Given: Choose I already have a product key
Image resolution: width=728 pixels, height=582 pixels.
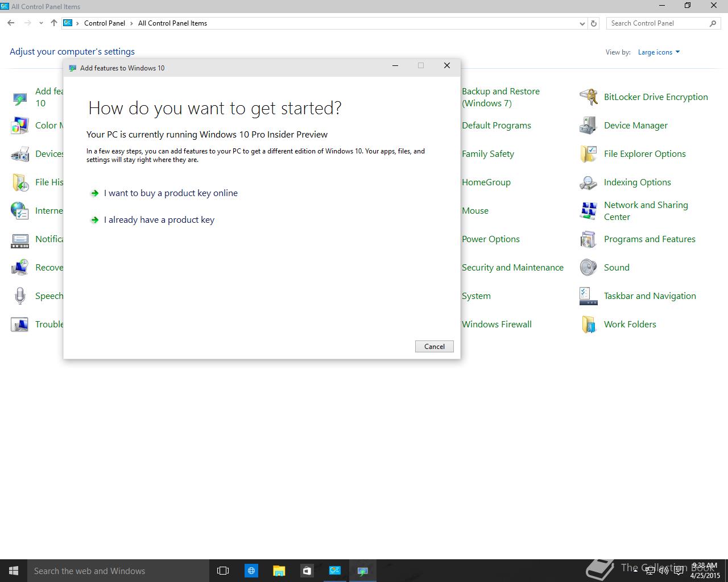Looking at the screenshot, I should point(159,220).
